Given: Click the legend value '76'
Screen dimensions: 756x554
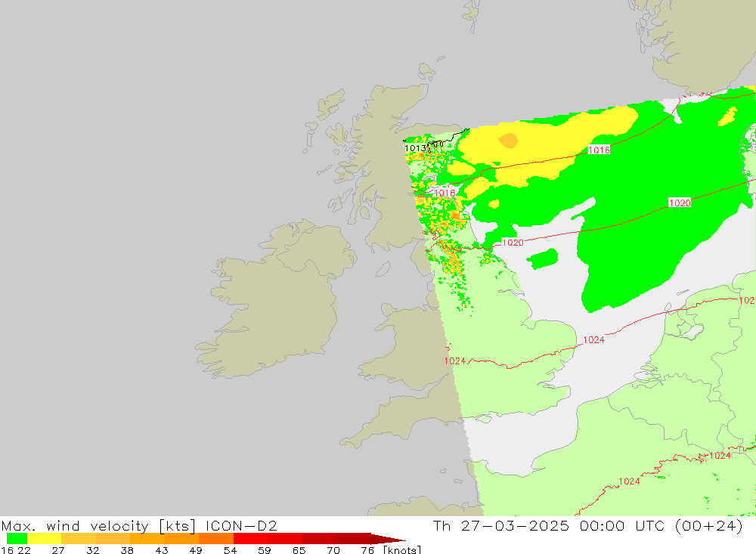Looking at the screenshot, I should tap(367, 549).
